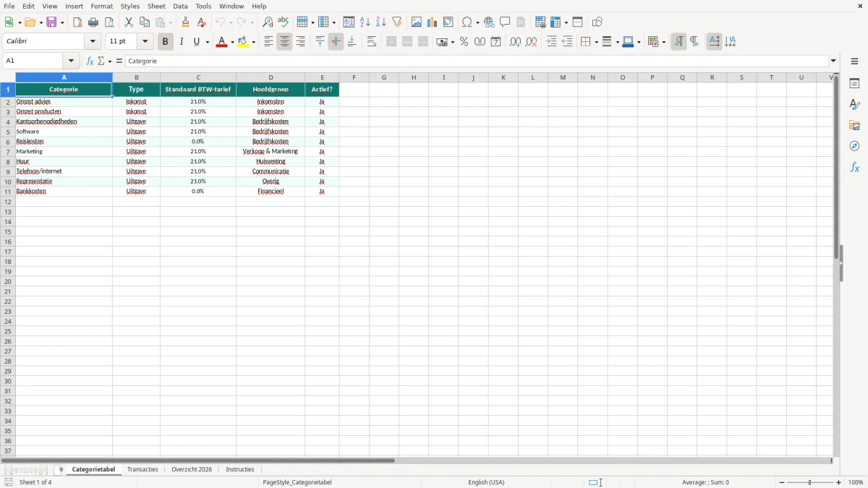This screenshot has height=488, width=868.
Task: Switch to the Transacties sheet tab
Action: click(142, 469)
